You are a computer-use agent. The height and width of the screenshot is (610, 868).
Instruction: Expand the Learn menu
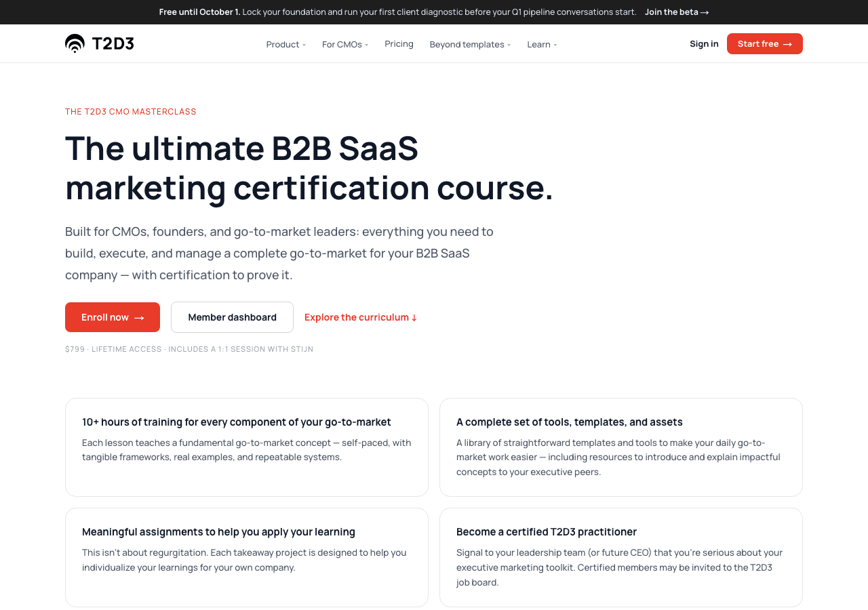tap(542, 44)
